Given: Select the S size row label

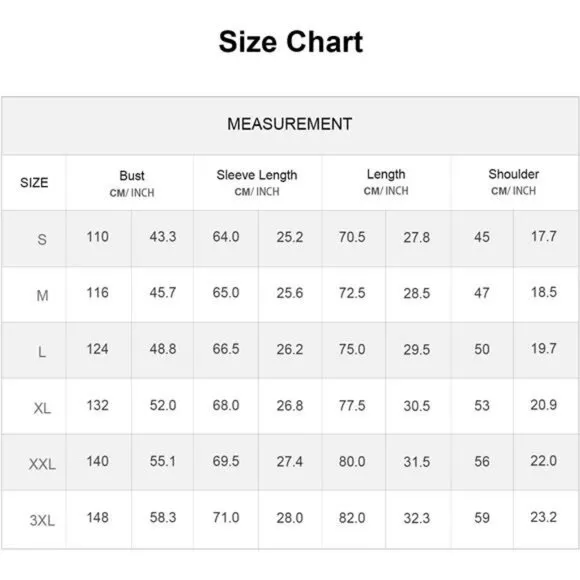Looking at the screenshot, I should click(x=42, y=239).
